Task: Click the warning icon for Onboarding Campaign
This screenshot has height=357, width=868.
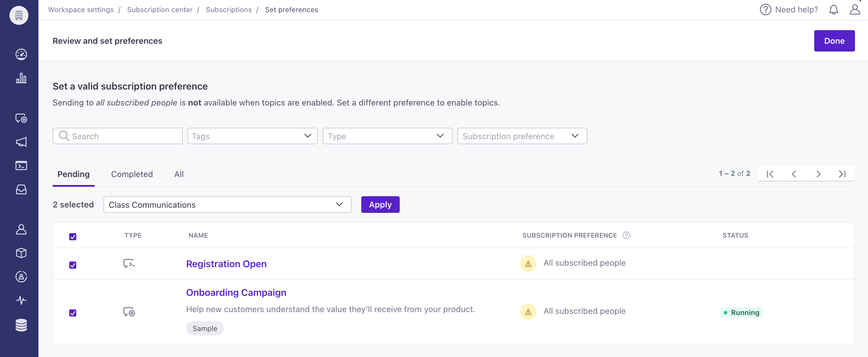Action: 528,311
